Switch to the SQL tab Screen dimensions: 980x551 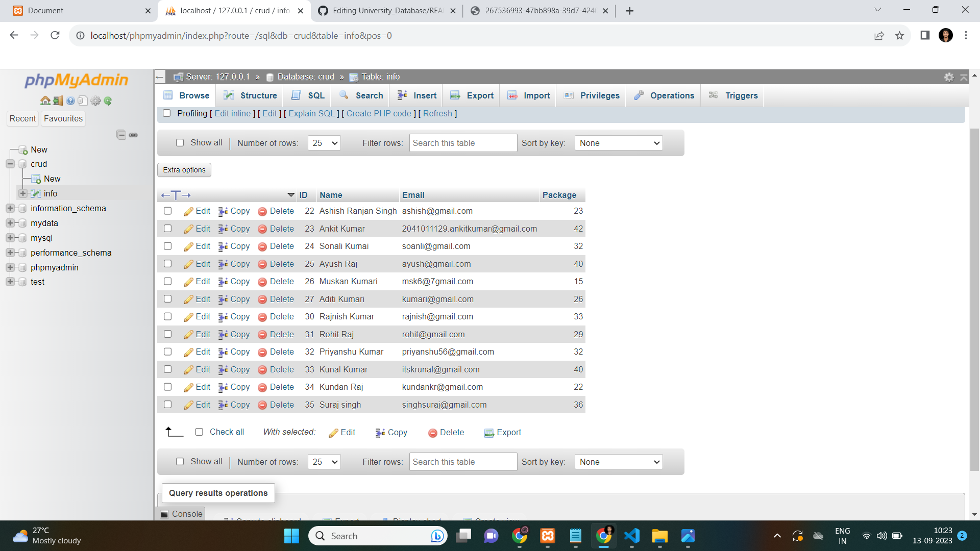pos(307,95)
